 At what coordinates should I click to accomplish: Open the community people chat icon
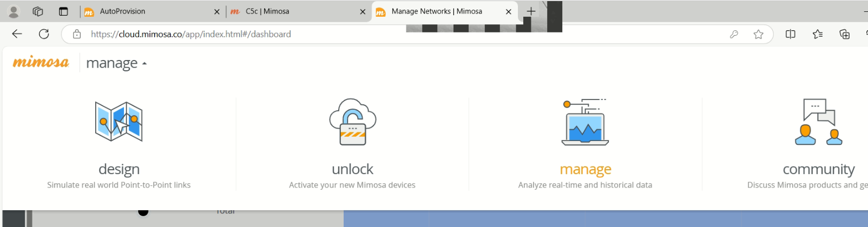819,122
